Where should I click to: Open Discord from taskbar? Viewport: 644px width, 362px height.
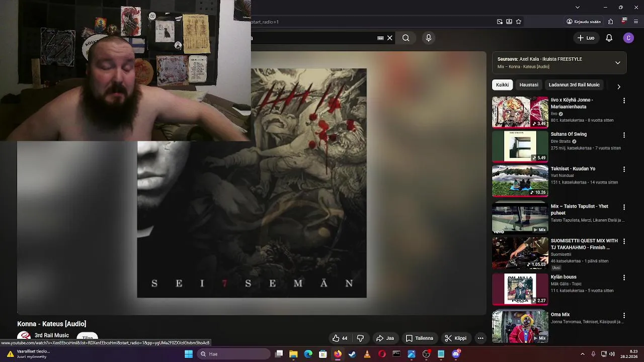pos(456,354)
